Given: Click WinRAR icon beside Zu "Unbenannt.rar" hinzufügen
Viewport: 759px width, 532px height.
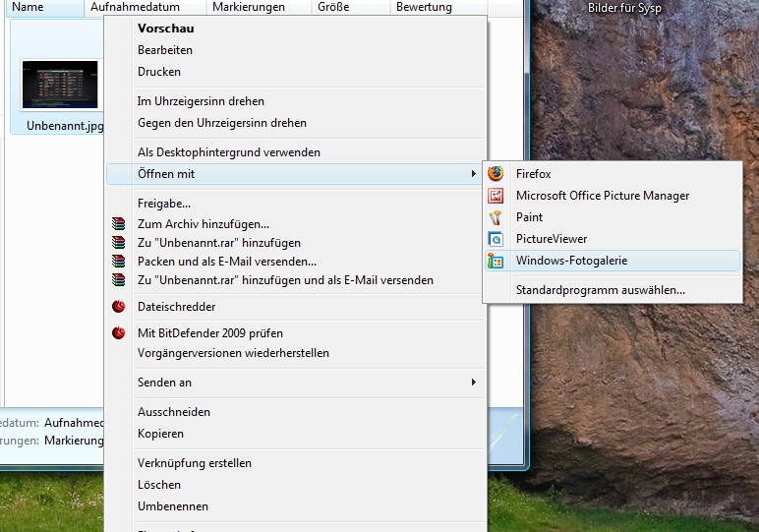Looking at the screenshot, I should (119, 243).
